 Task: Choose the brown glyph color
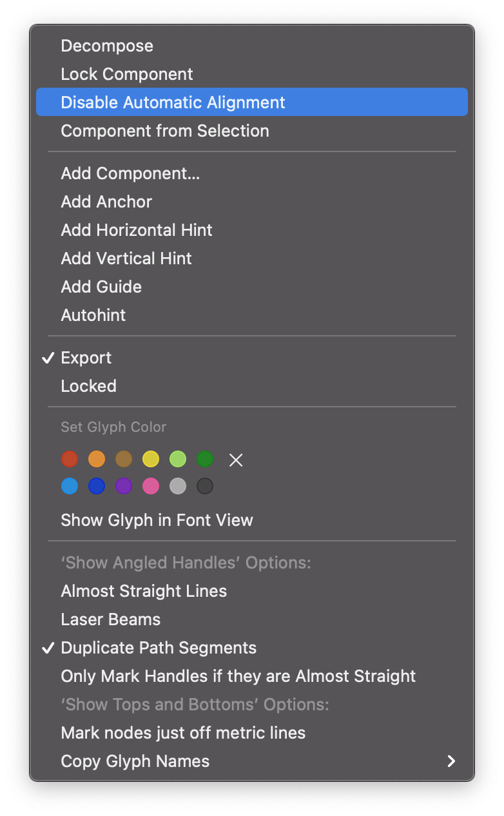click(124, 460)
